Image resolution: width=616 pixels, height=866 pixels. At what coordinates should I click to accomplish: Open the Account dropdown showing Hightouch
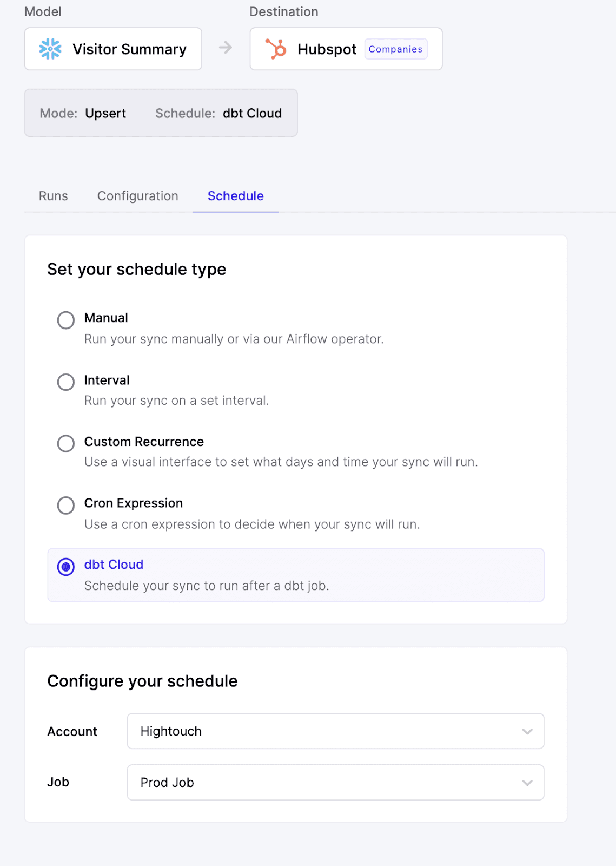coord(335,731)
